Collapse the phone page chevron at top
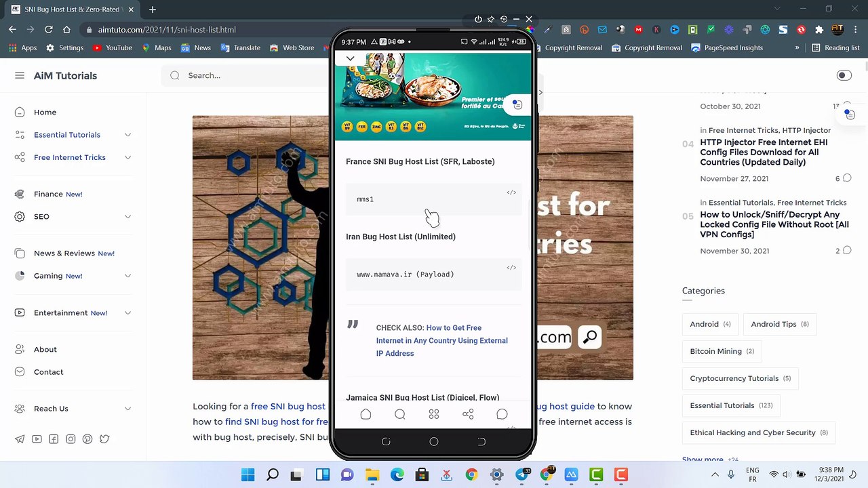This screenshot has width=868, height=488. coord(350,59)
